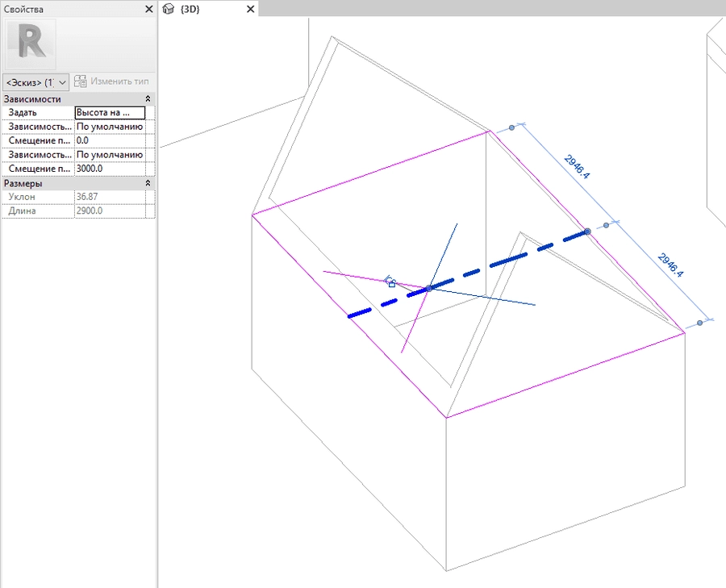Click the Длина value 2900.0

[x=111, y=211]
